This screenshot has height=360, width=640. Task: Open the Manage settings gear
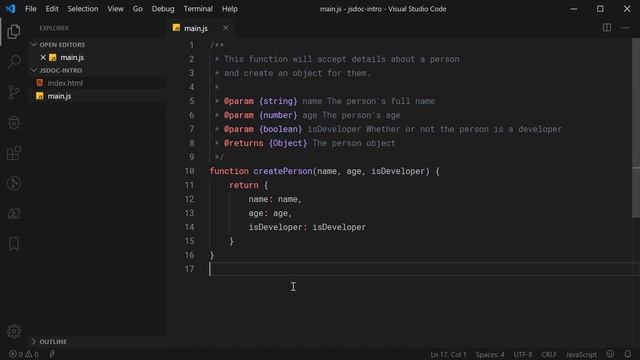14,331
